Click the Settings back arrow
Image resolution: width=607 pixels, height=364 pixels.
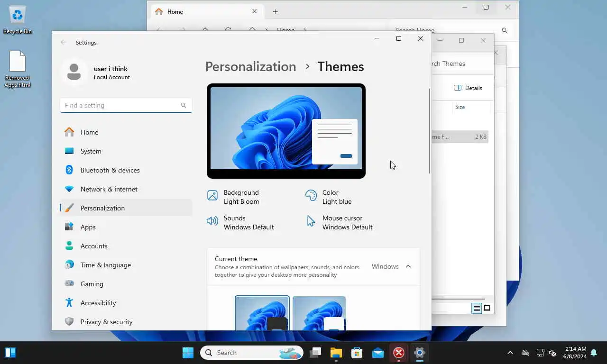click(x=63, y=42)
